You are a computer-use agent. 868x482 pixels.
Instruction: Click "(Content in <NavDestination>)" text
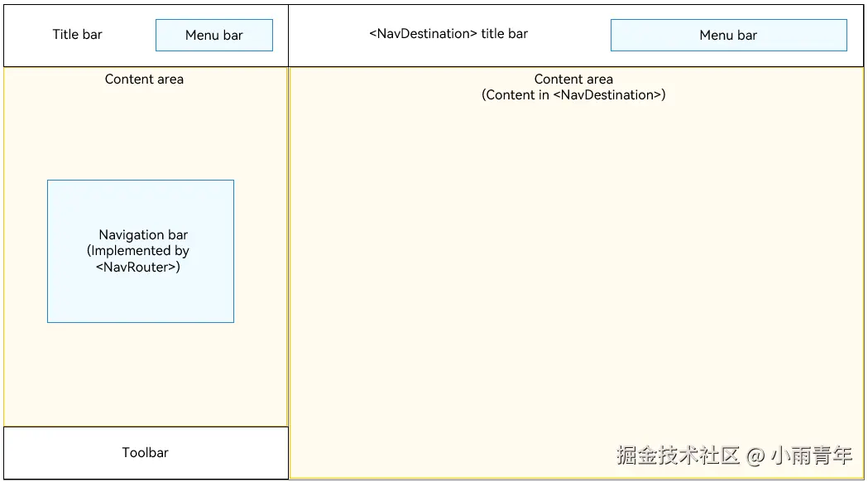pyautogui.click(x=573, y=94)
